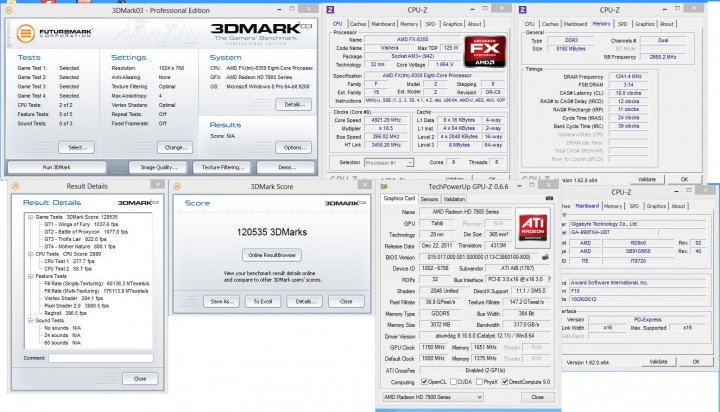Open the Bus Interface question mark help
Image resolution: width=720 pixels, height=412 pixels.
click(549, 279)
